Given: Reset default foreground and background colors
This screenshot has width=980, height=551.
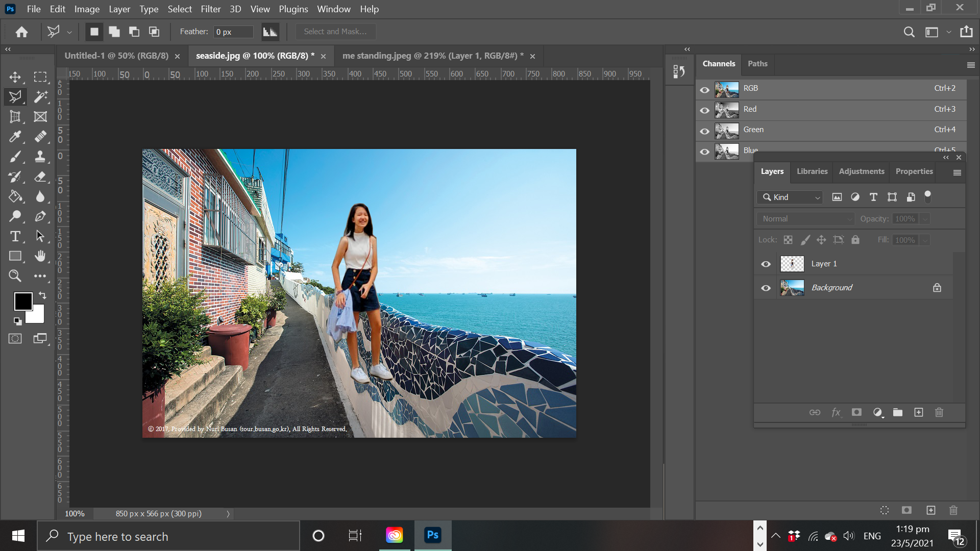Looking at the screenshot, I should click(x=18, y=321).
